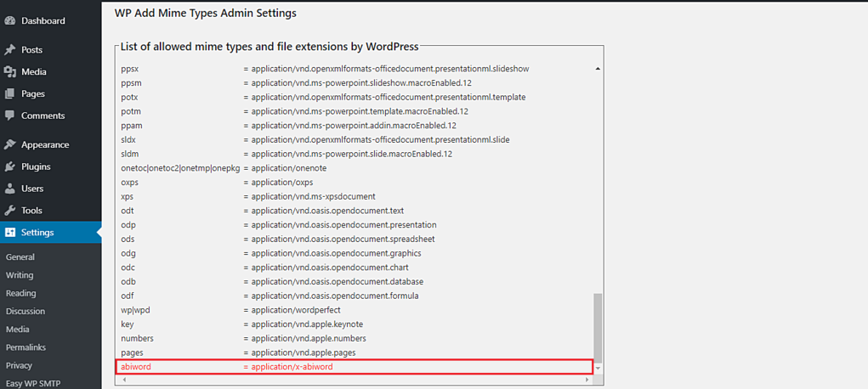Click the 'odp' extension text
This screenshot has height=389, width=868.
tap(128, 225)
